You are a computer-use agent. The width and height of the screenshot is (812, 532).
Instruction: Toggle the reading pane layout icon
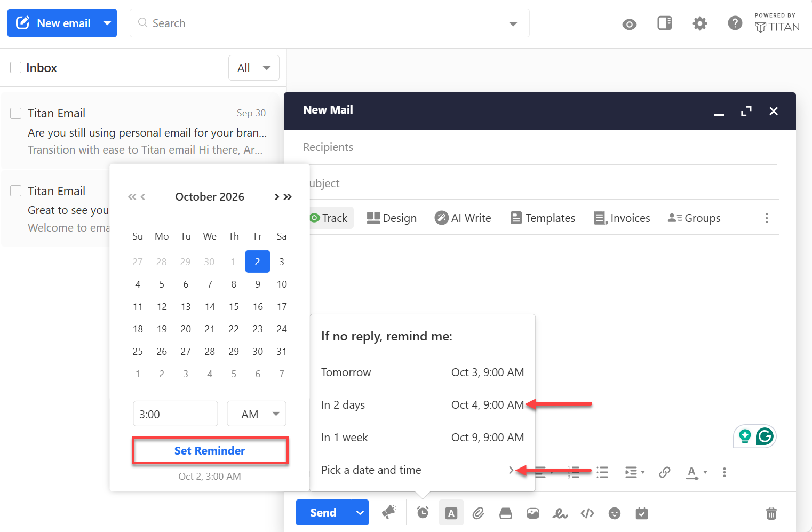coord(664,23)
